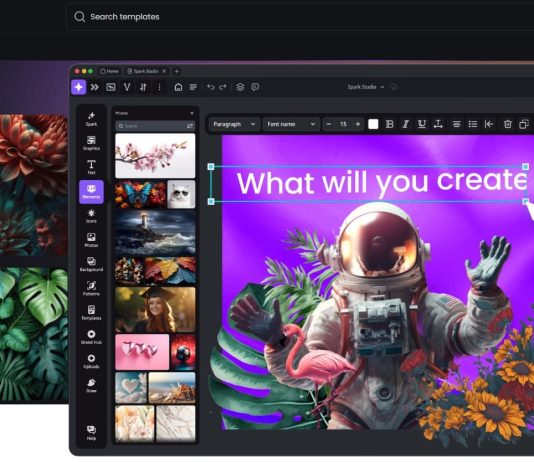534x462 pixels.
Task: Click the Search templates field
Action: tap(300, 17)
